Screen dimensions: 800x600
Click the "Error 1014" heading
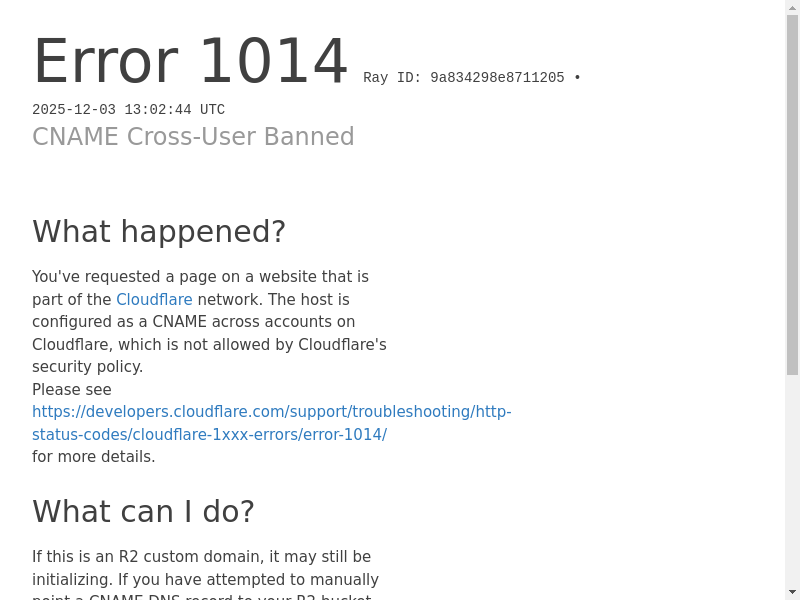point(190,62)
